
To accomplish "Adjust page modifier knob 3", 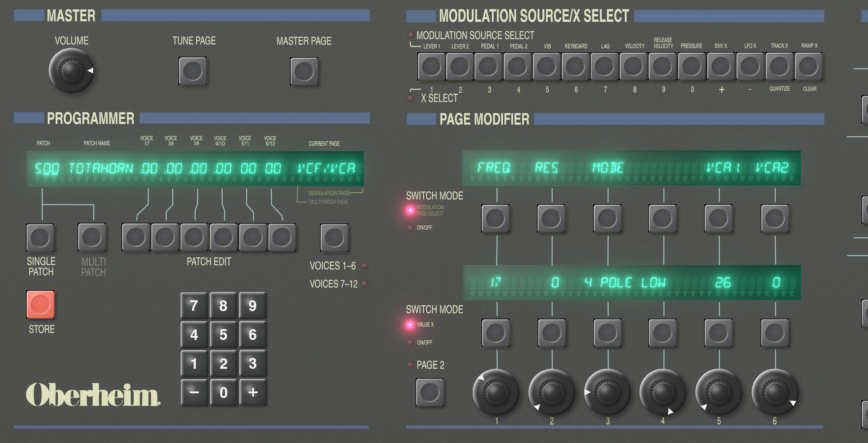I will click(x=607, y=392).
